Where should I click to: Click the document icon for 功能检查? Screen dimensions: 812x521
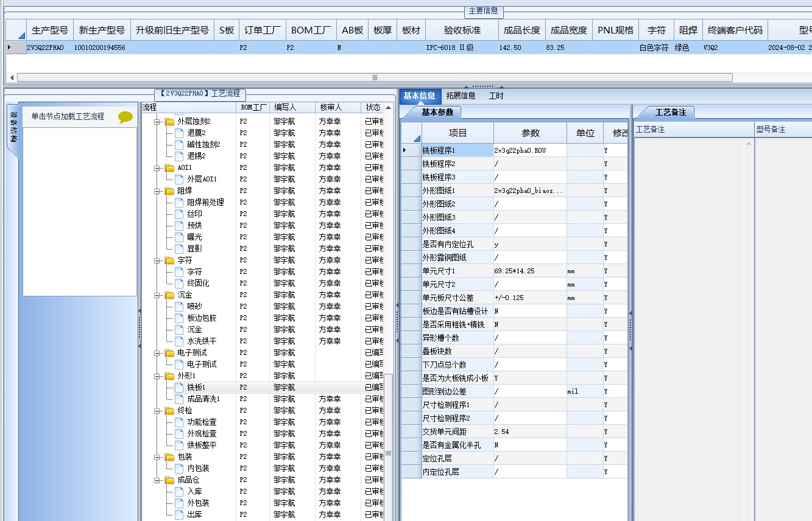tap(179, 422)
